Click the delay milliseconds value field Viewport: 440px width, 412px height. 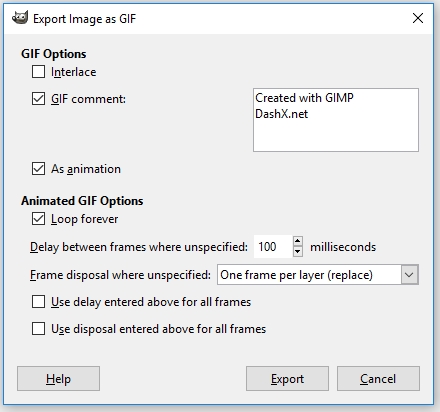[273, 247]
